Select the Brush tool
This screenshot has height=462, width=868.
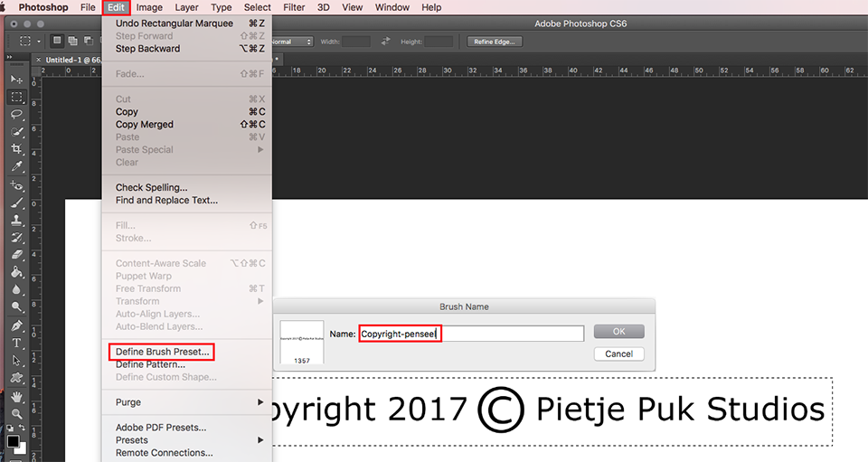pos(16,203)
